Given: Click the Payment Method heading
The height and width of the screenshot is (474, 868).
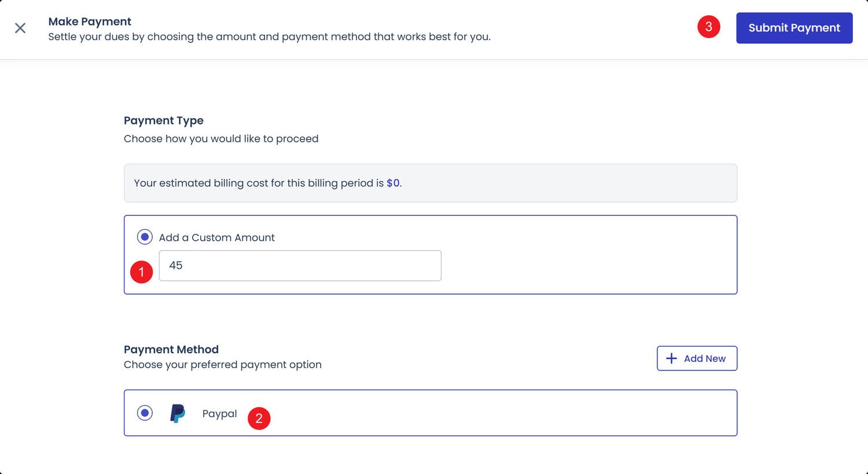Looking at the screenshot, I should [171, 350].
